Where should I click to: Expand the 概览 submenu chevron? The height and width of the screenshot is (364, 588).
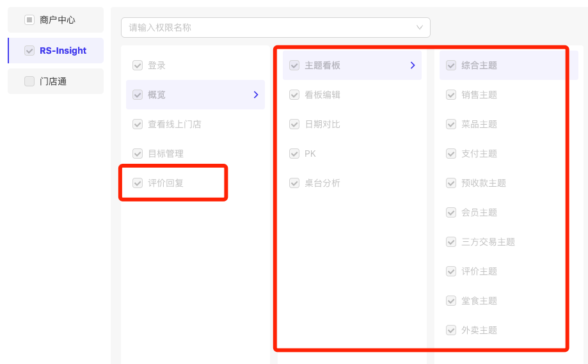256,95
